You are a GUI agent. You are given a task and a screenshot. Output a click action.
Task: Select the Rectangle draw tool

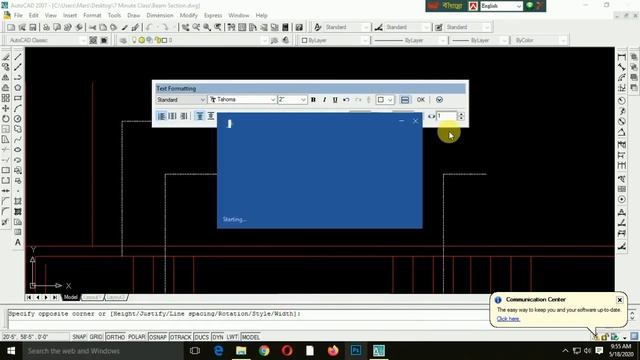(x=18, y=98)
